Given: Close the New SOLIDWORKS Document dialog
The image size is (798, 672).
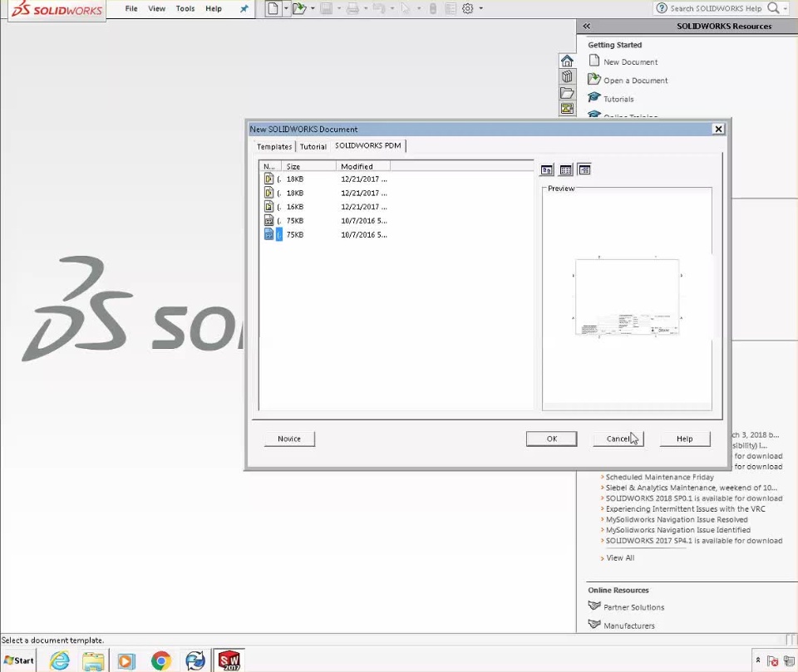Looking at the screenshot, I should point(718,130).
